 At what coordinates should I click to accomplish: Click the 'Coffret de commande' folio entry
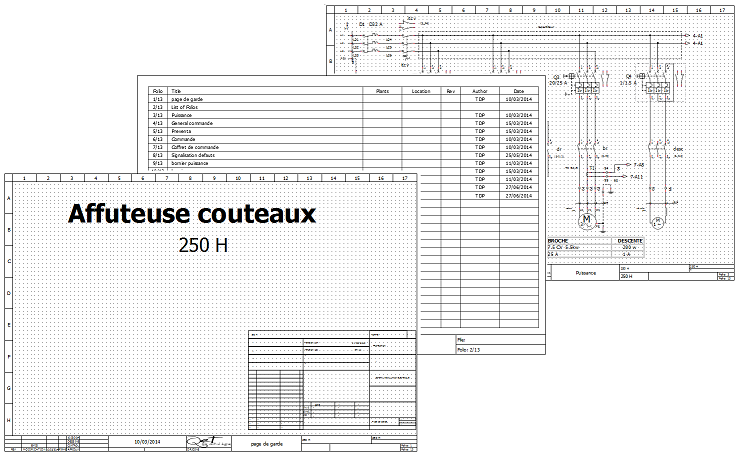point(194,147)
